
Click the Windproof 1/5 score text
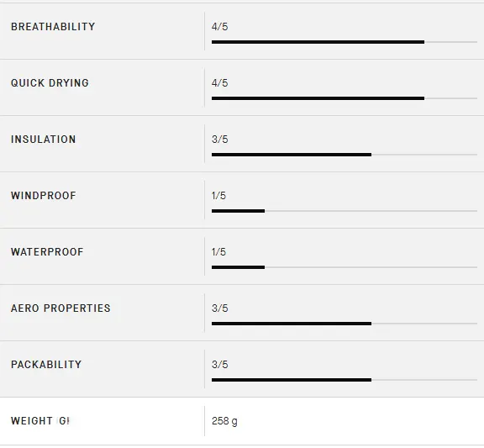point(218,196)
